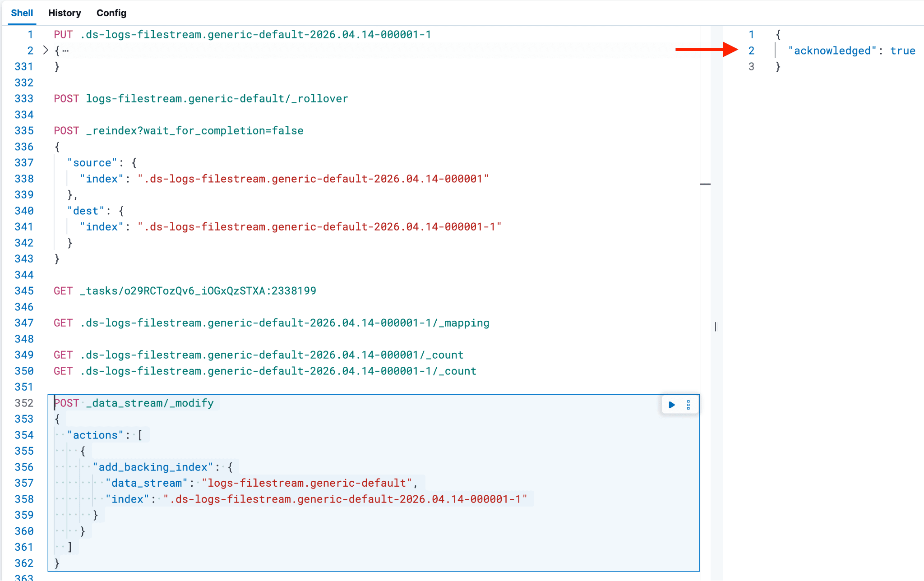Click line number 352 in the gutter
Viewport: 924px width, 581px height.
24,403
